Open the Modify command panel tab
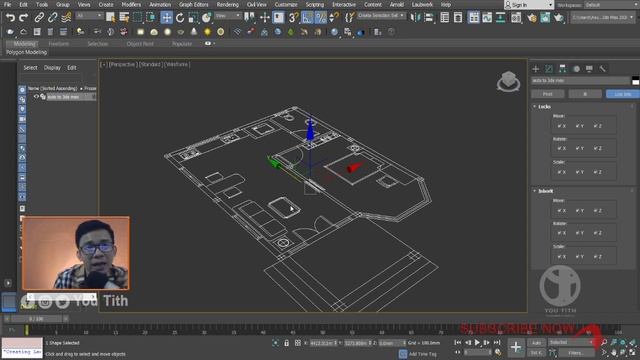Viewport: 640px width, 360px height. click(x=549, y=69)
